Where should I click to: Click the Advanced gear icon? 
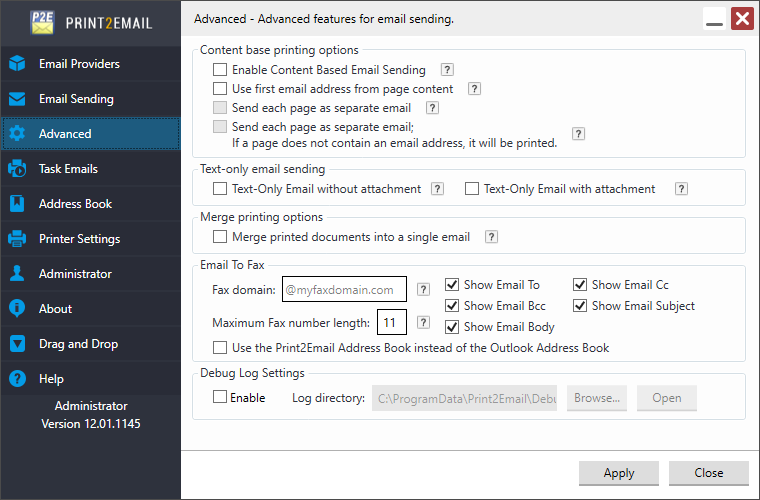coord(17,133)
